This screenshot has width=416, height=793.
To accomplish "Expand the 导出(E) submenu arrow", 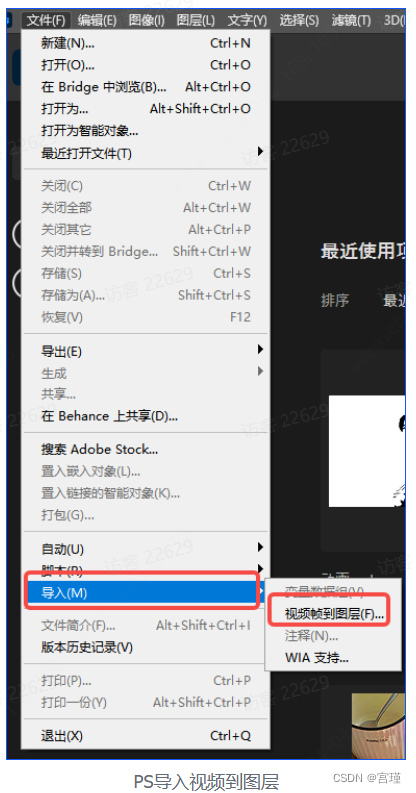I will (260, 349).
